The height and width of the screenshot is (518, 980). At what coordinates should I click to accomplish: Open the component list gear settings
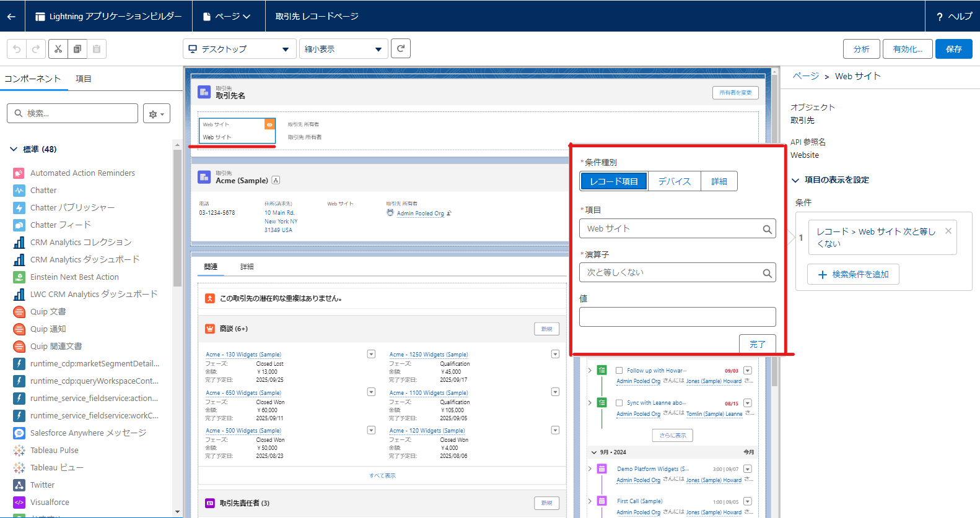pyautogui.click(x=156, y=114)
